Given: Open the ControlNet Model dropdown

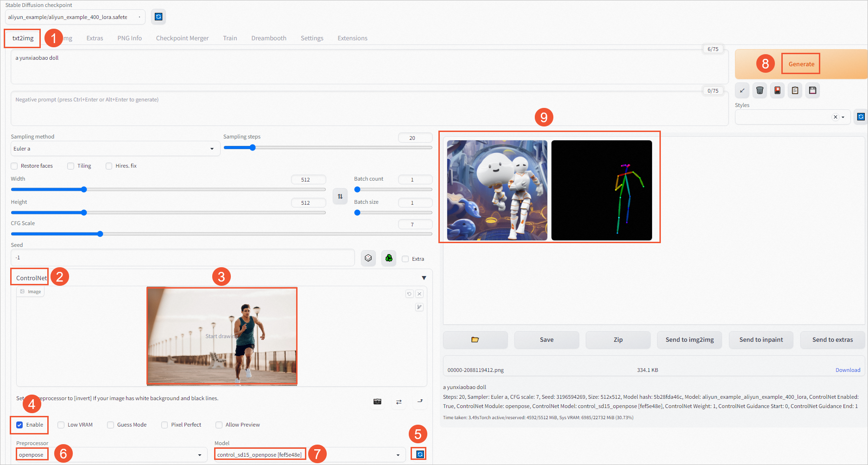Looking at the screenshot, I should 310,455.
